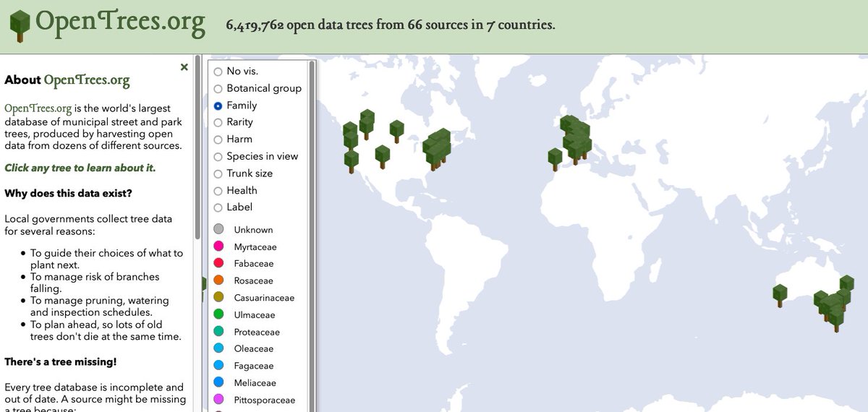
Task: Click the tree cluster over northern Europe
Action: [576, 139]
